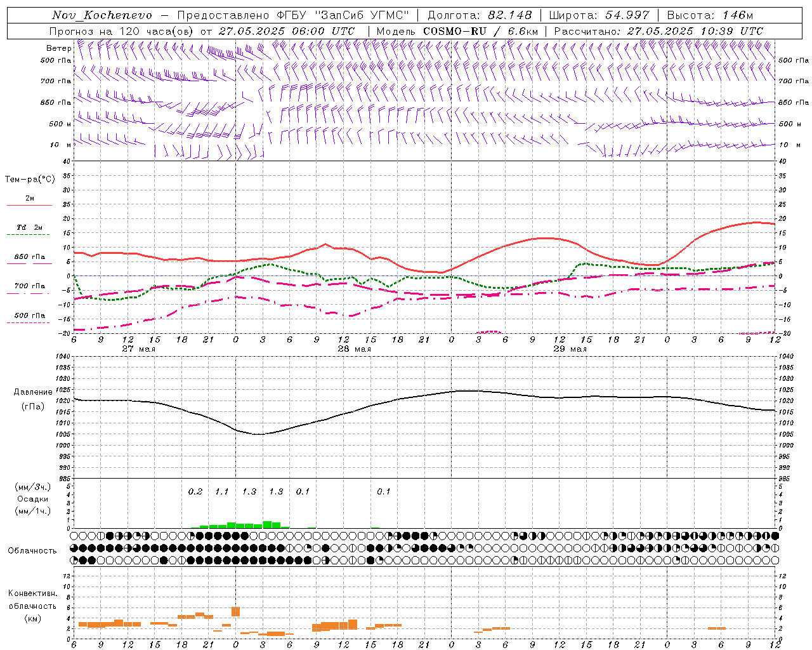Image resolution: width=812 pixels, height=650 pixels.
Task: Click the Долгота: 82.148 value
Action: [x=480, y=15]
